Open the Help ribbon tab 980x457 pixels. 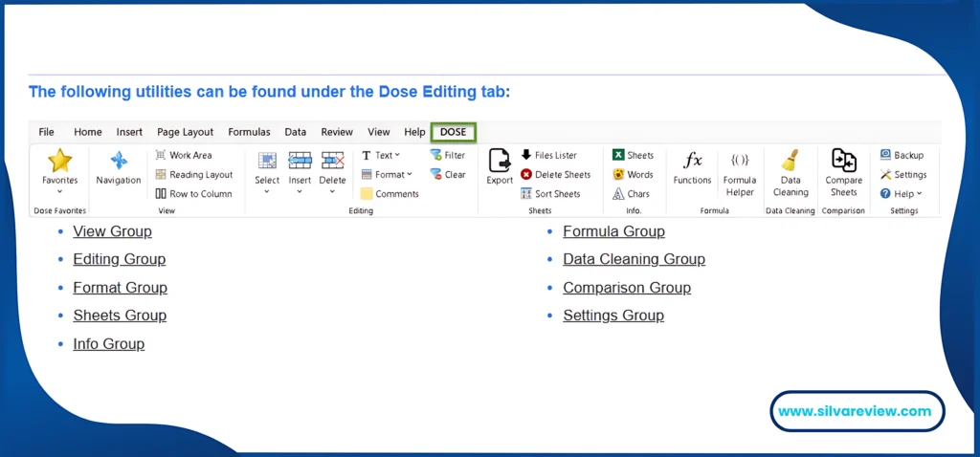414,132
